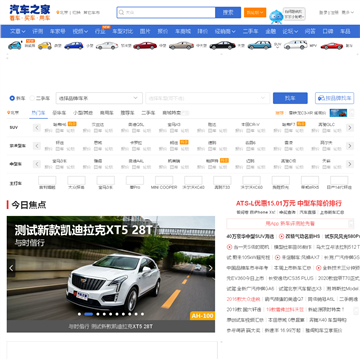The image size is (360, 360).
Task: Open the 奥迪Q5L link in the SUV row
Action: [x=136, y=124]
